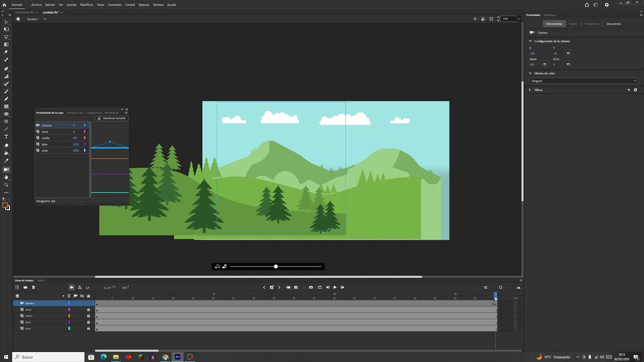Open the timeline panel options menu
The image size is (644, 362).
click(521, 281)
